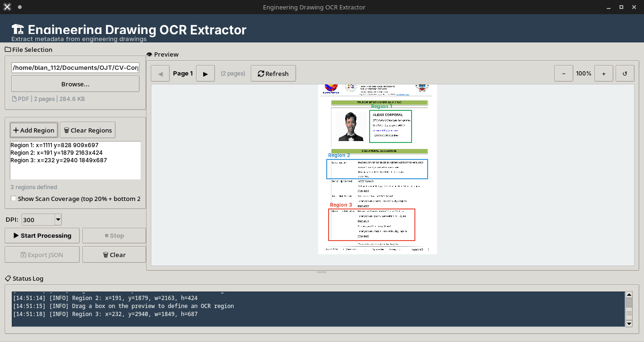Screen dimensions: 644x342
Task: Click the Region 3 log entry line
Action: pyautogui.click(x=105, y=314)
